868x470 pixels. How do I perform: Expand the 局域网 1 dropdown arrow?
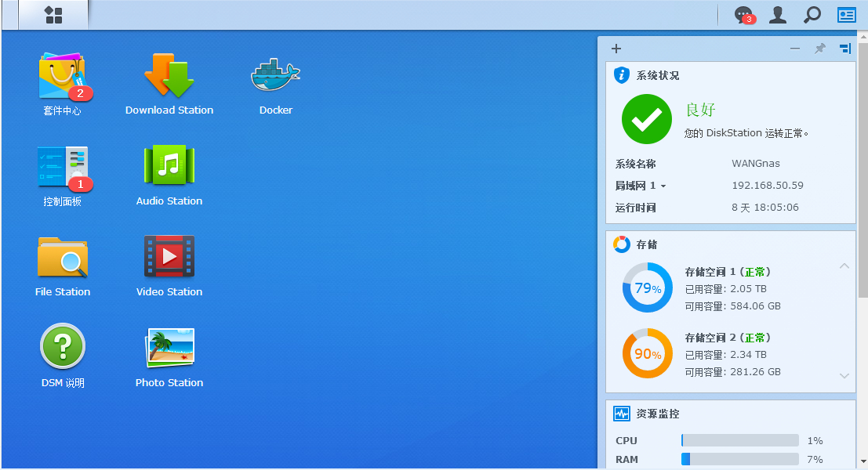[x=663, y=186]
